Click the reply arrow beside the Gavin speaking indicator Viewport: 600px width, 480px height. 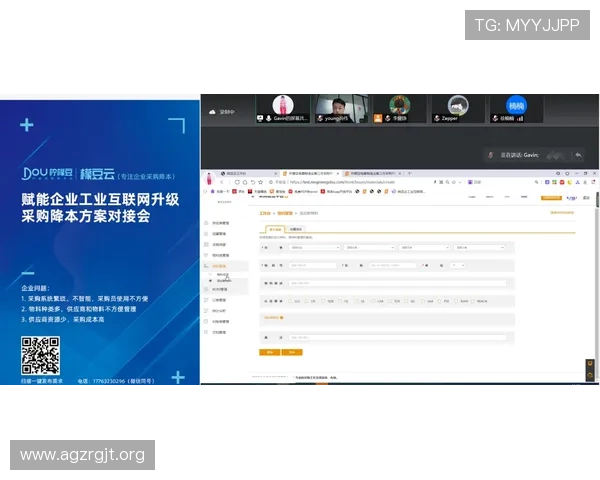coord(578,155)
